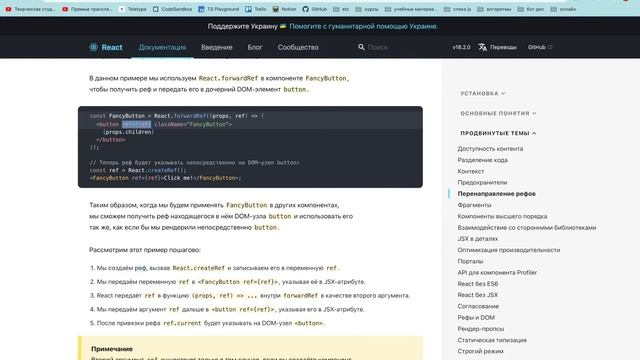
Task: Open the 'Введение' nav tab
Action: tap(216, 47)
